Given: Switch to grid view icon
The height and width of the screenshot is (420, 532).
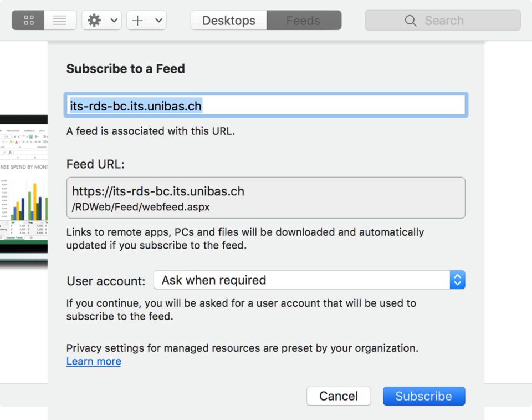Looking at the screenshot, I should tap(29, 21).
